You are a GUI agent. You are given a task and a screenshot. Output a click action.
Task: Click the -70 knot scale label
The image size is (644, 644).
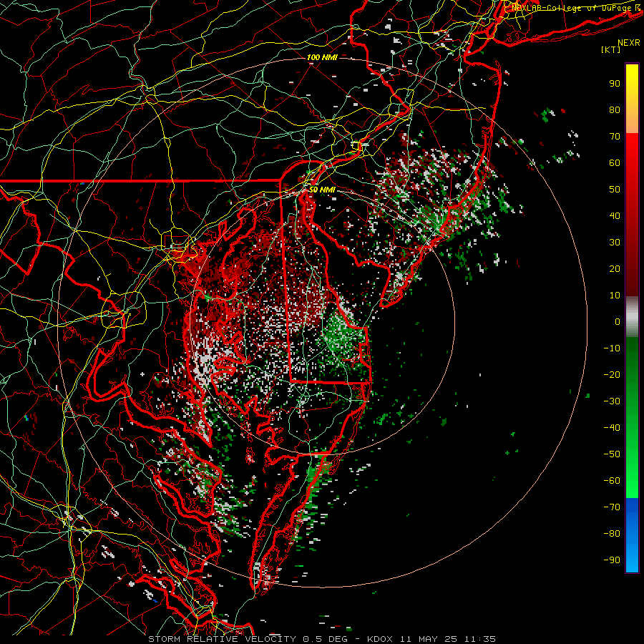click(x=612, y=507)
